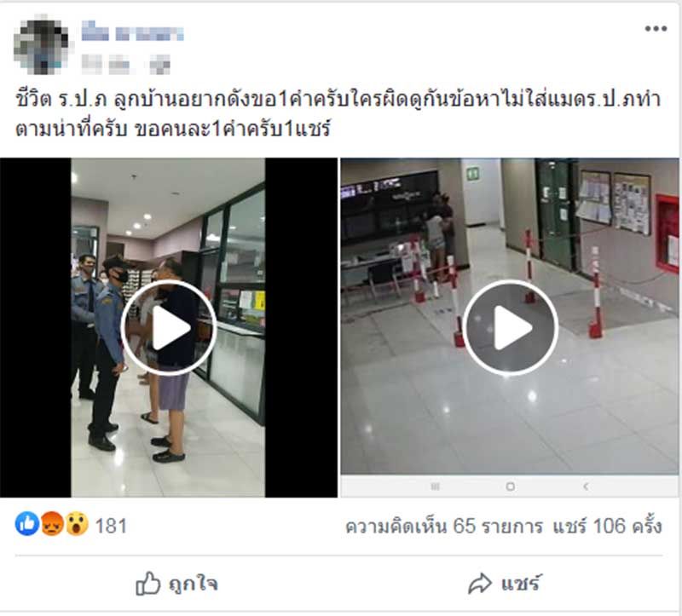Image resolution: width=682 pixels, height=616 pixels.
Task: Click the Thai post caption text
Action: [338, 114]
